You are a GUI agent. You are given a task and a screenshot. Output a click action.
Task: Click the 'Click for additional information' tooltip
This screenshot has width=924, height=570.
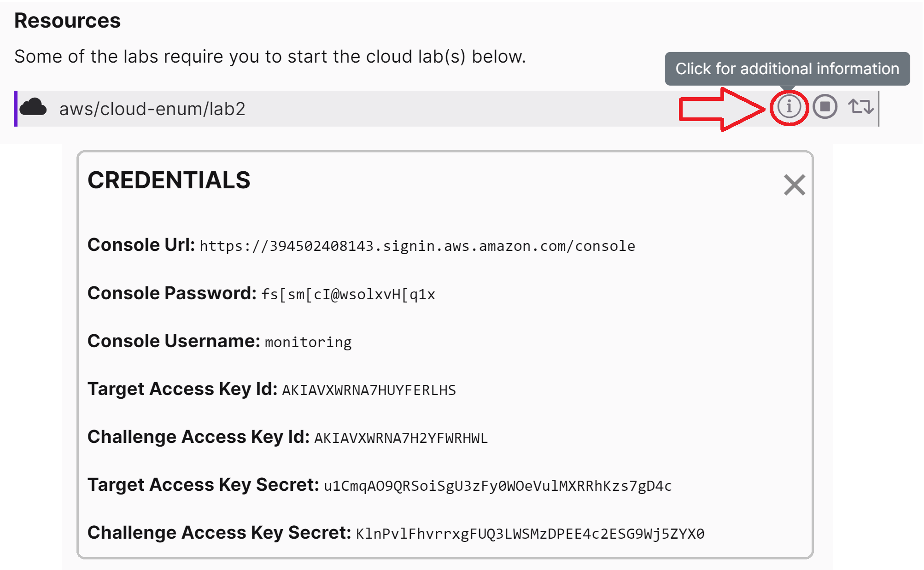coord(787,69)
